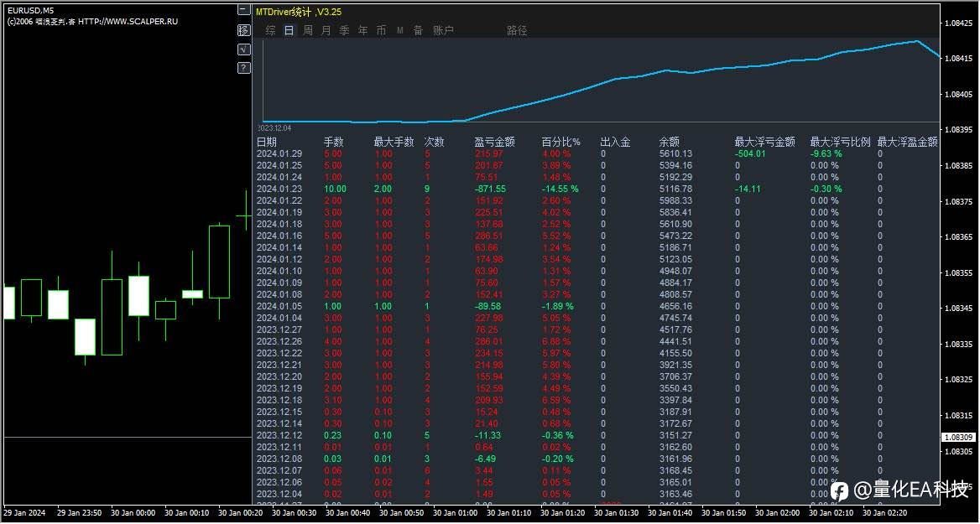Click the 手数 column header

tap(333, 142)
